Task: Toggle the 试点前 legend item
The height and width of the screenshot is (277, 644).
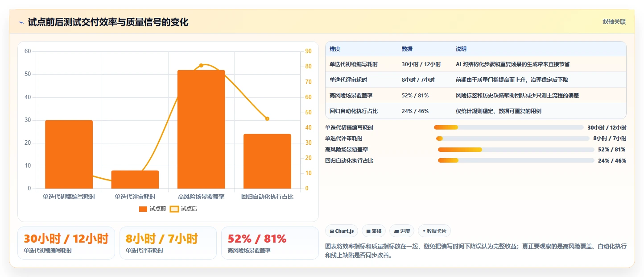Action: pyautogui.click(x=153, y=209)
